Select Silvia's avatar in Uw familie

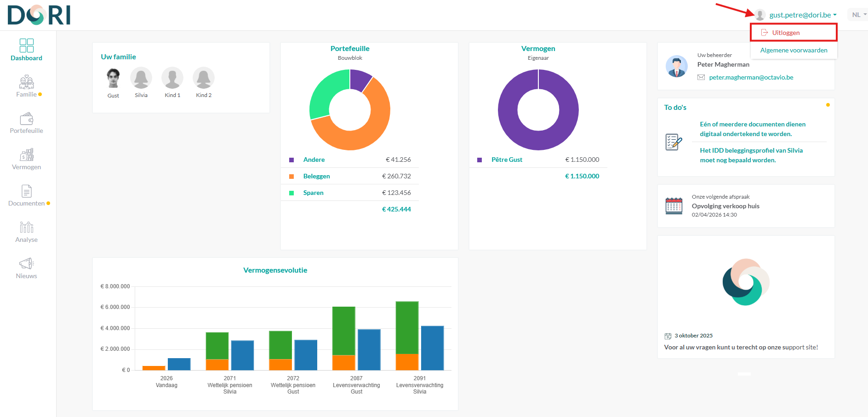pyautogui.click(x=141, y=78)
